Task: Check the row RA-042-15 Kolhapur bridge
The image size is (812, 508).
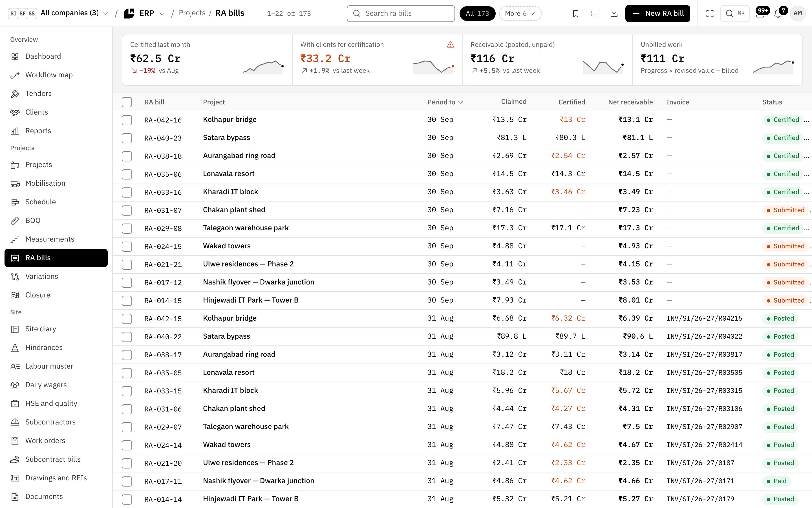Action: click(x=127, y=319)
